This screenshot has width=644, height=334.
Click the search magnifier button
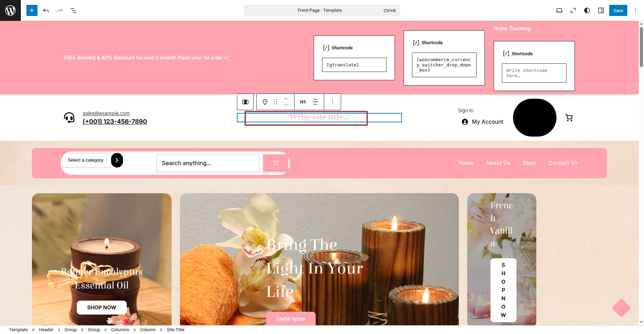[x=276, y=163]
